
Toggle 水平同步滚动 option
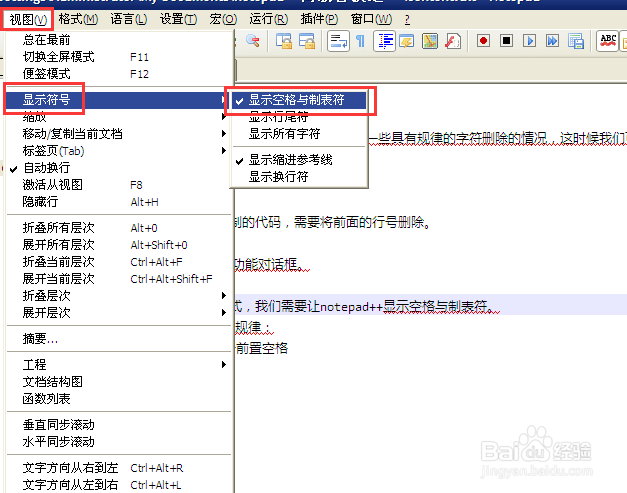pos(119,442)
